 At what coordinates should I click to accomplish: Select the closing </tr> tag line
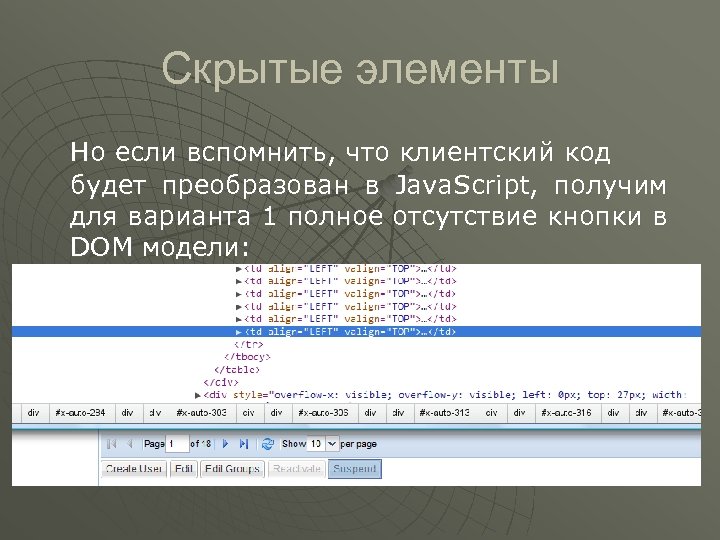point(249,344)
